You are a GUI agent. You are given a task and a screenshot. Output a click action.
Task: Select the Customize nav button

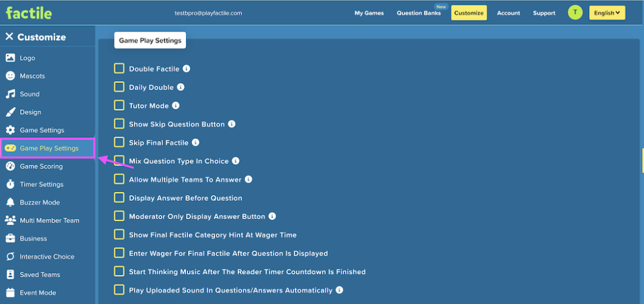pos(469,13)
